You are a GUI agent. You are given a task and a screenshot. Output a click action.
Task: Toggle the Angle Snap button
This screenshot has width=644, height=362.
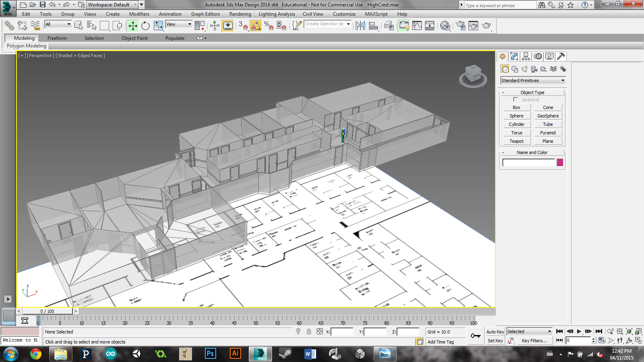coord(256,26)
